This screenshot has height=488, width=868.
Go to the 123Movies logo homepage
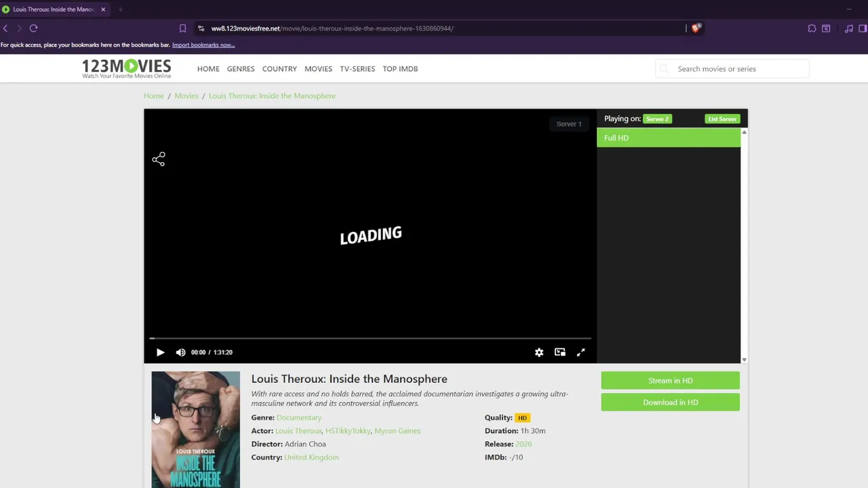[x=127, y=68]
